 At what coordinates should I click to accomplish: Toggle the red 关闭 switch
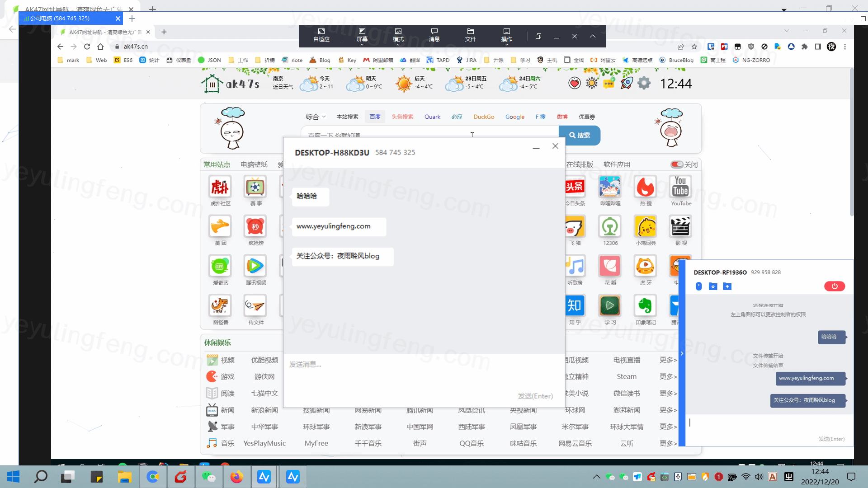pyautogui.click(x=677, y=164)
